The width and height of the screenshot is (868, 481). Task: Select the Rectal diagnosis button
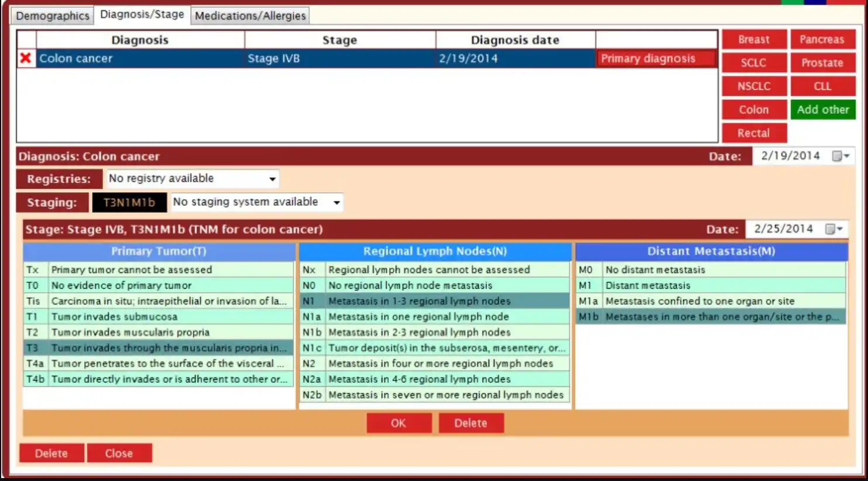pos(753,133)
